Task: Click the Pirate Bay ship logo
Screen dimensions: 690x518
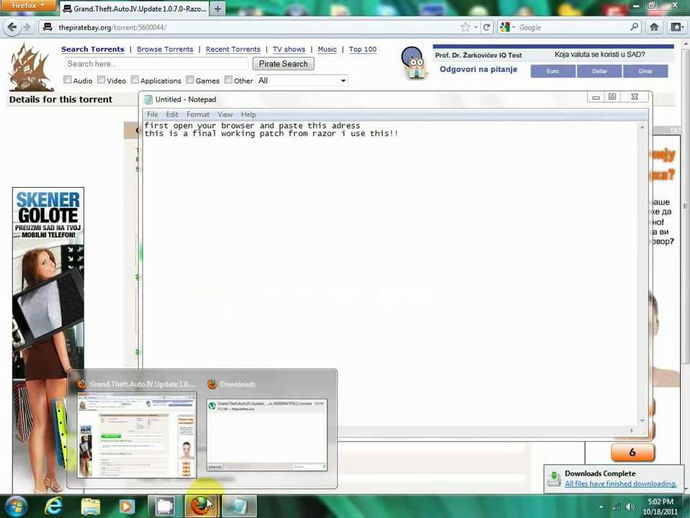Action: pos(29,67)
